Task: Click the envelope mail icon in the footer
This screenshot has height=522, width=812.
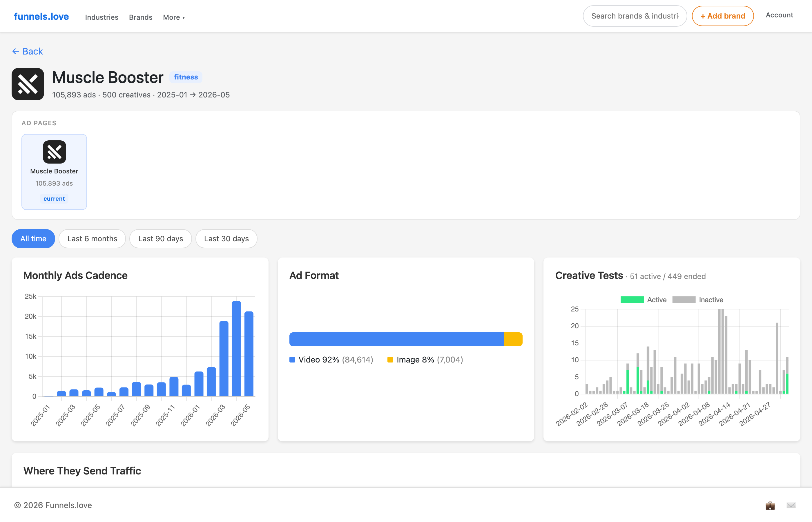Action: tap(791, 505)
